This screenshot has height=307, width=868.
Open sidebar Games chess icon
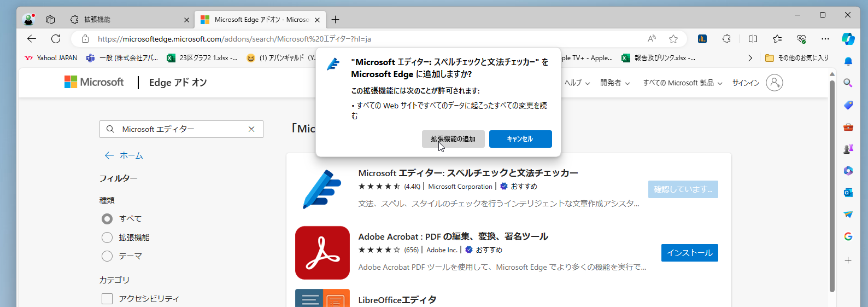tap(848, 149)
